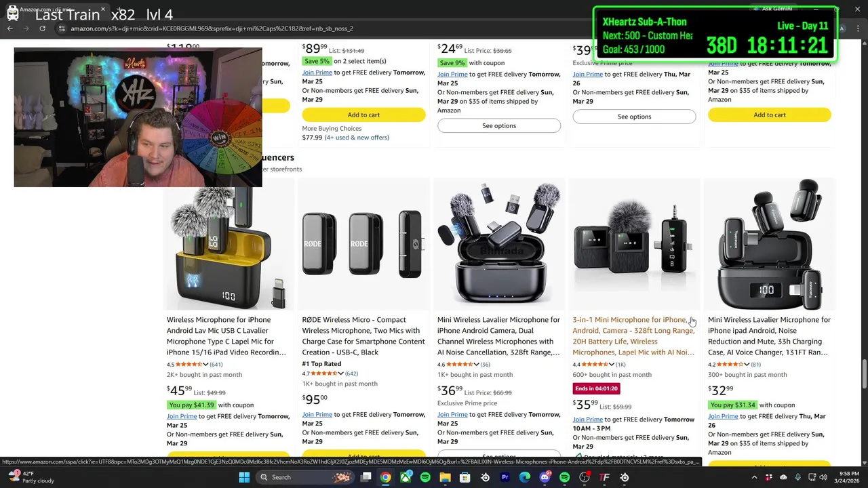Add the $89.99 item to cart

(363, 115)
